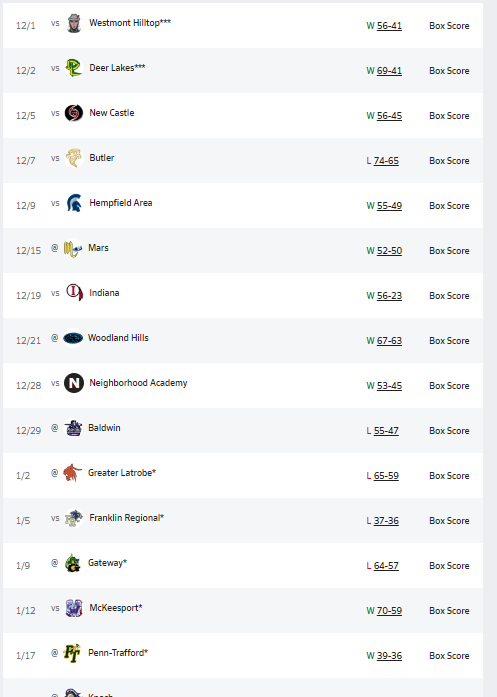
Task: Click the Neighborhood Academy N logo
Action: click(74, 383)
